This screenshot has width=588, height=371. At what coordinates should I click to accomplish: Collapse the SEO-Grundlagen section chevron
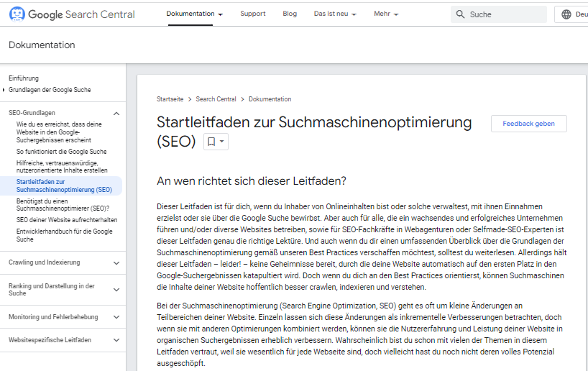pos(116,114)
